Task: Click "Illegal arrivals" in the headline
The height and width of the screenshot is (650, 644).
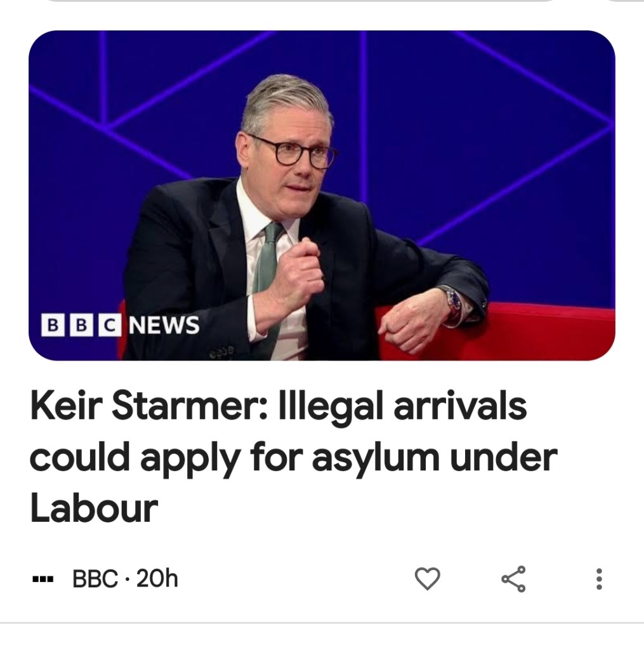Action: point(403,406)
